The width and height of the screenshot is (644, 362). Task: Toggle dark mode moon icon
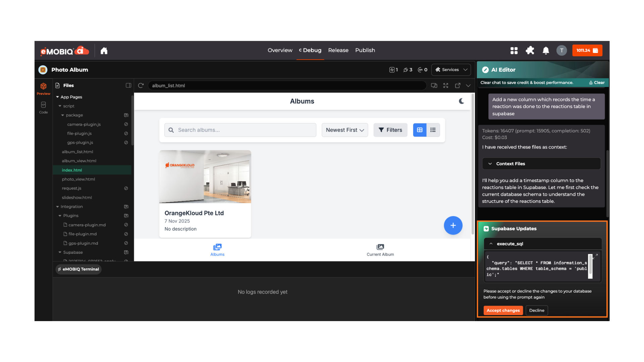(462, 101)
